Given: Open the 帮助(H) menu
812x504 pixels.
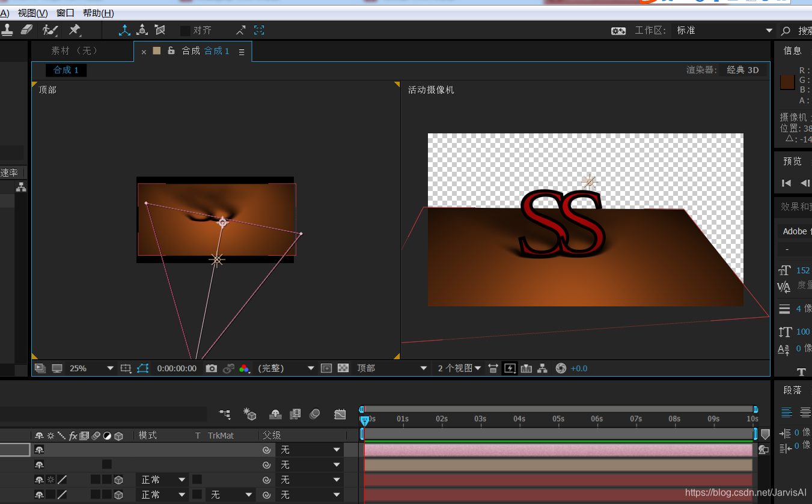Looking at the screenshot, I should pos(99,13).
